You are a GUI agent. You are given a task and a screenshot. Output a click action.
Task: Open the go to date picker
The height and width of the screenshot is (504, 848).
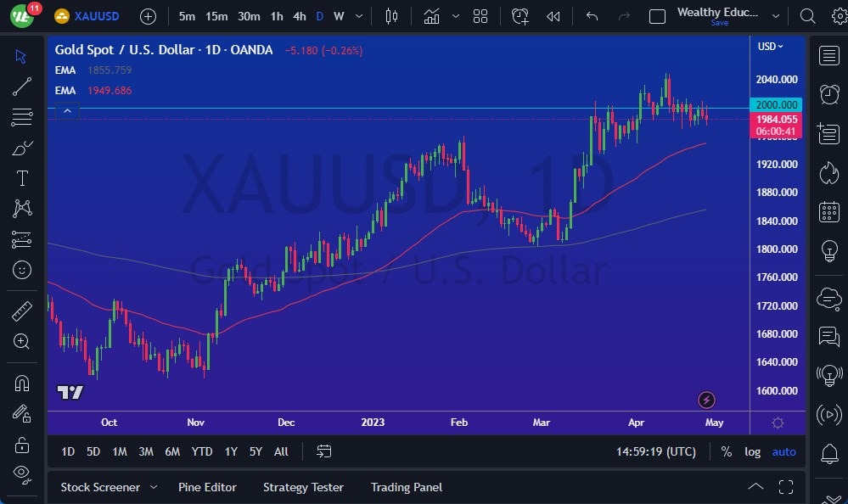point(323,451)
